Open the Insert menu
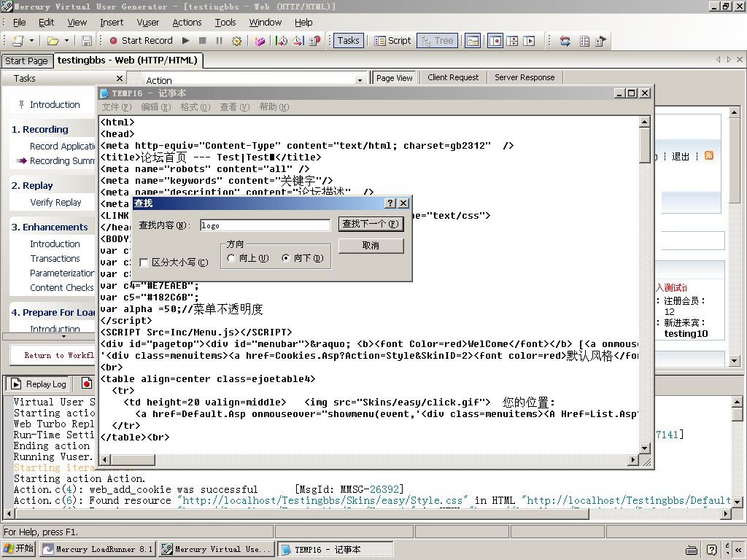 (112, 23)
